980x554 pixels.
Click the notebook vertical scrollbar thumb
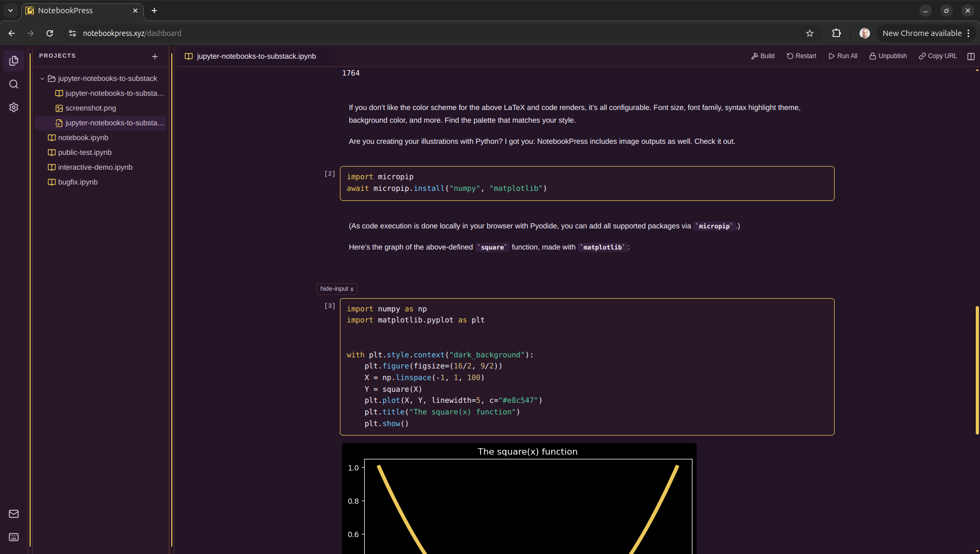[x=977, y=370]
